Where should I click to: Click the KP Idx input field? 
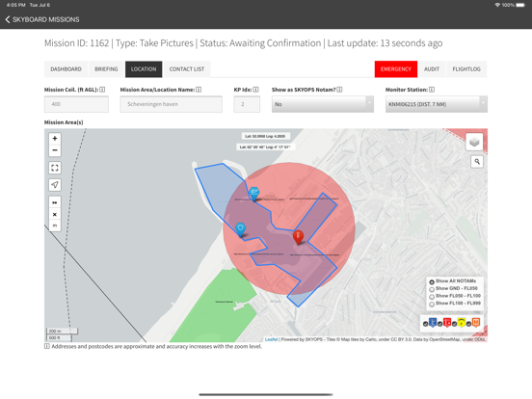(x=247, y=104)
